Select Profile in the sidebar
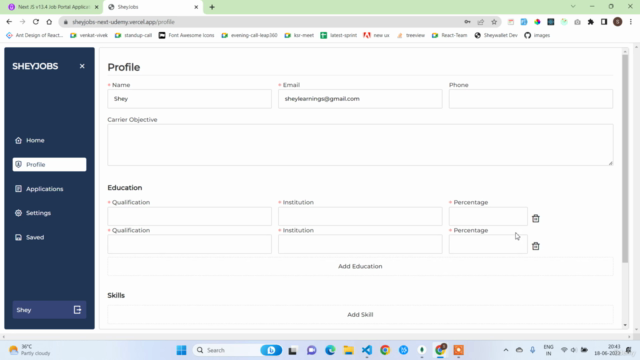Image resolution: width=640 pixels, height=360 pixels. pos(49,164)
